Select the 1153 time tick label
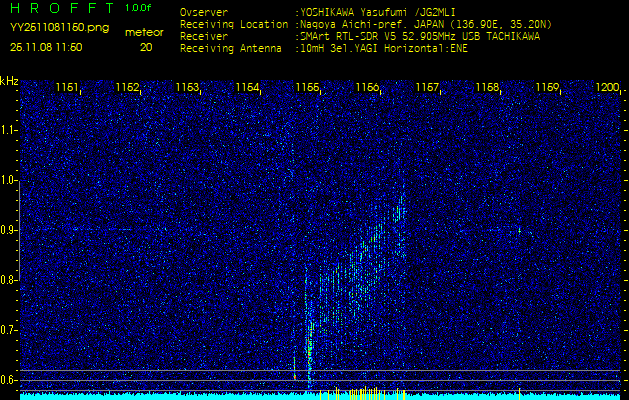 (x=187, y=87)
